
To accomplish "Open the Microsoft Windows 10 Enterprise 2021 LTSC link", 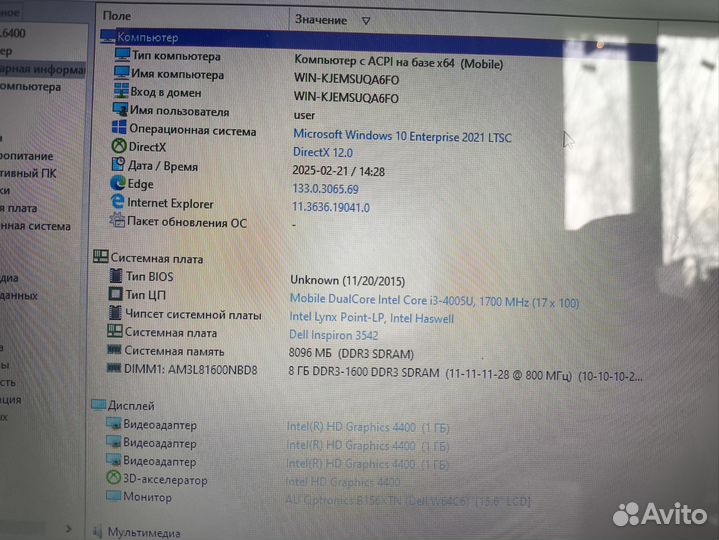I will tap(401, 134).
